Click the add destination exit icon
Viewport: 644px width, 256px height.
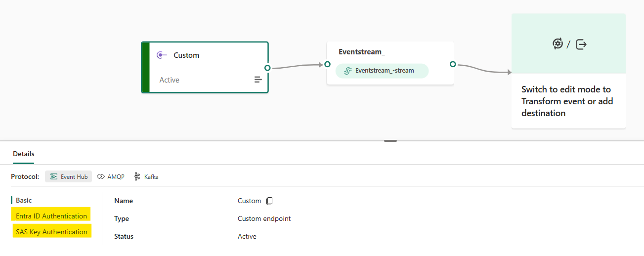582,44
